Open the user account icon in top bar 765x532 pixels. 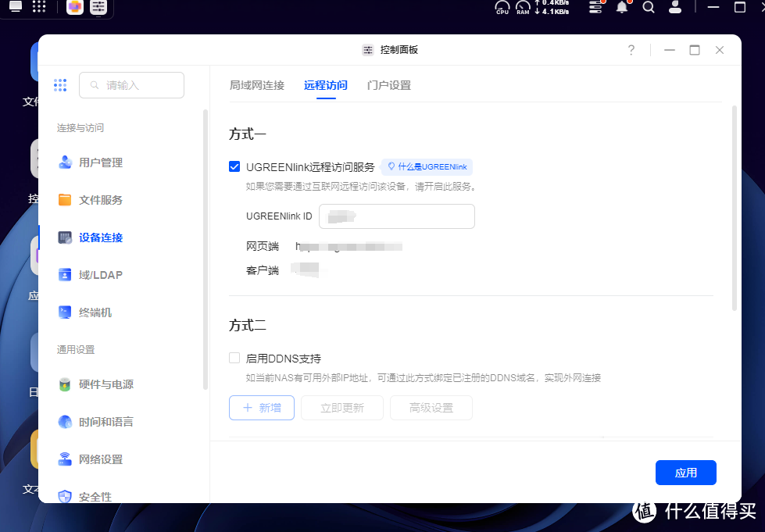pyautogui.click(x=674, y=8)
